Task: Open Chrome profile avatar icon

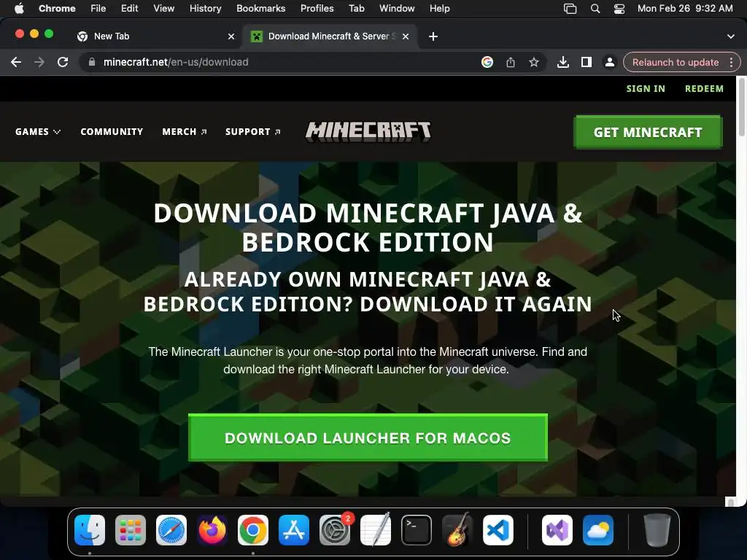Action: tap(610, 62)
